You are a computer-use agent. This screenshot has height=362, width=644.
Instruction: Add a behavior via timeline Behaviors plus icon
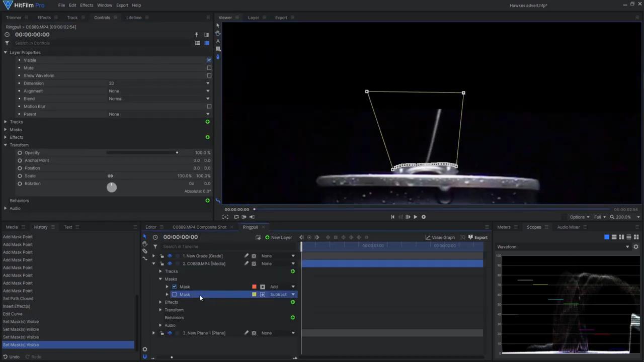tap(293, 318)
